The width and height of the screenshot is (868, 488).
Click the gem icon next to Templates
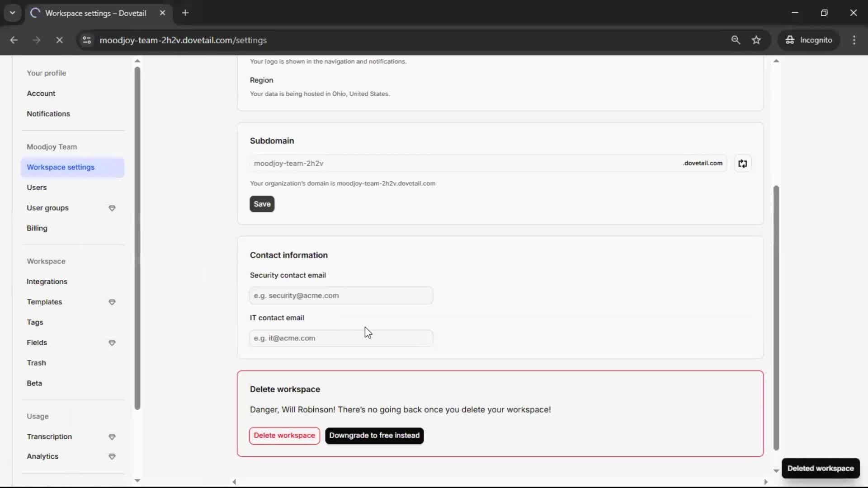point(112,302)
